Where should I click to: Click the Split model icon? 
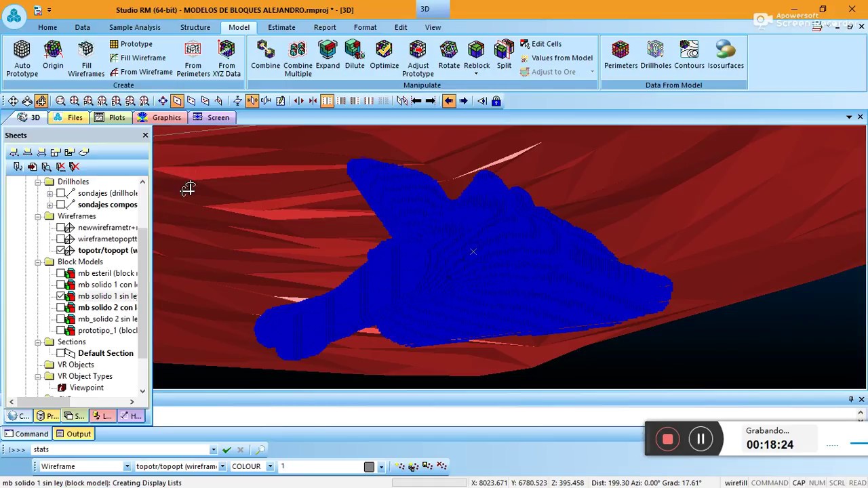pos(504,54)
